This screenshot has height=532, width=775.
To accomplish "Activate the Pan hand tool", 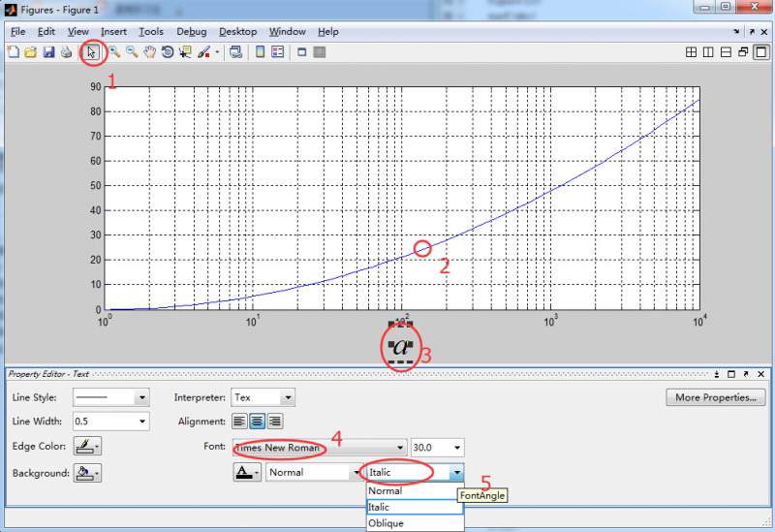I will (150, 52).
